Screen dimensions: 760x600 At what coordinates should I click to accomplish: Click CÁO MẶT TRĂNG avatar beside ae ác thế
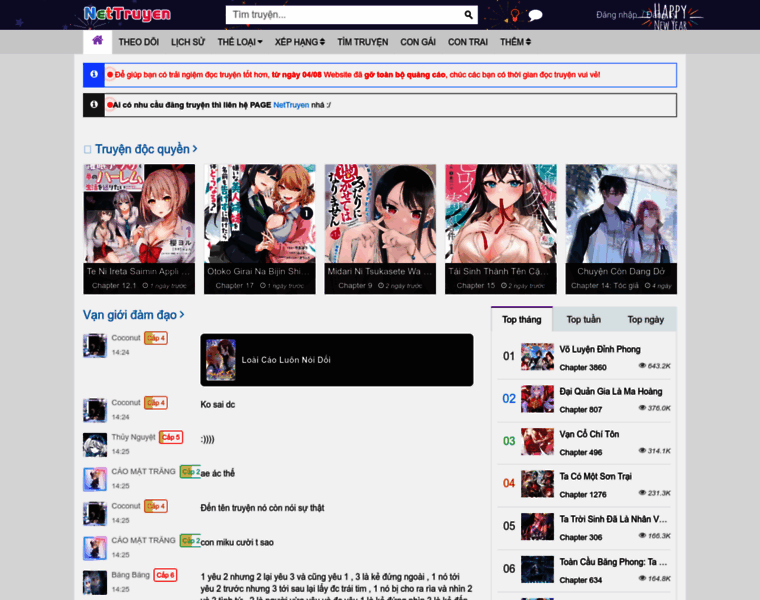click(95, 479)
